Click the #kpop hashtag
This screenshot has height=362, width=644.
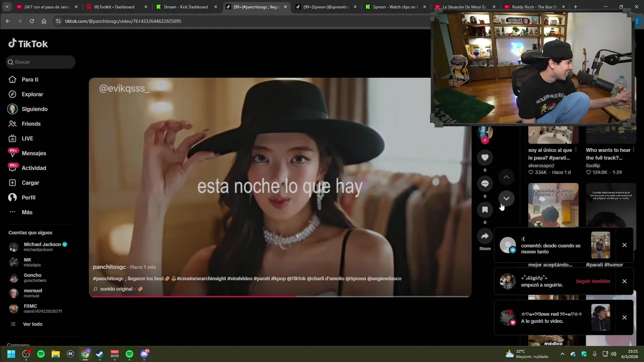click(278, 279)
